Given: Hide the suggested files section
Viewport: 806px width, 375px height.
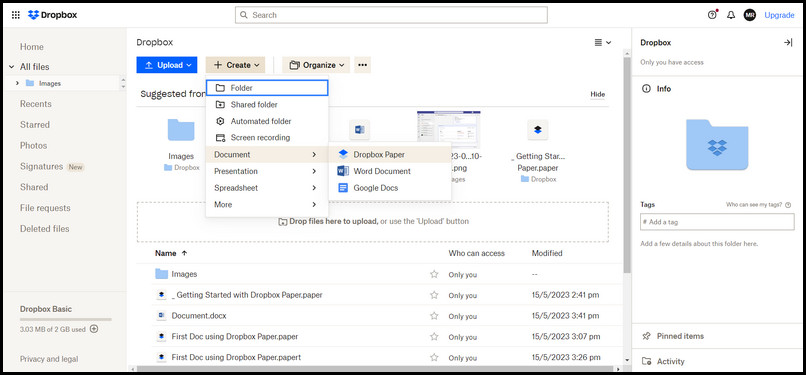Looking at the screenshot, I should 597,95.
